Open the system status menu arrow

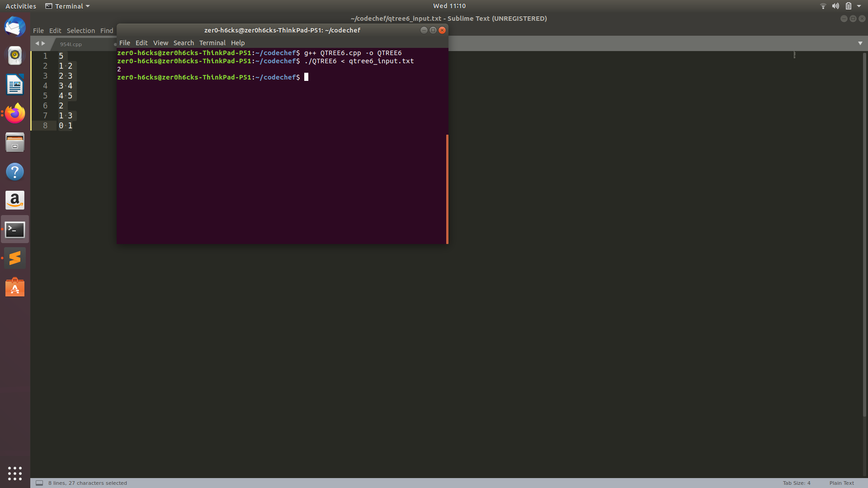859,6
